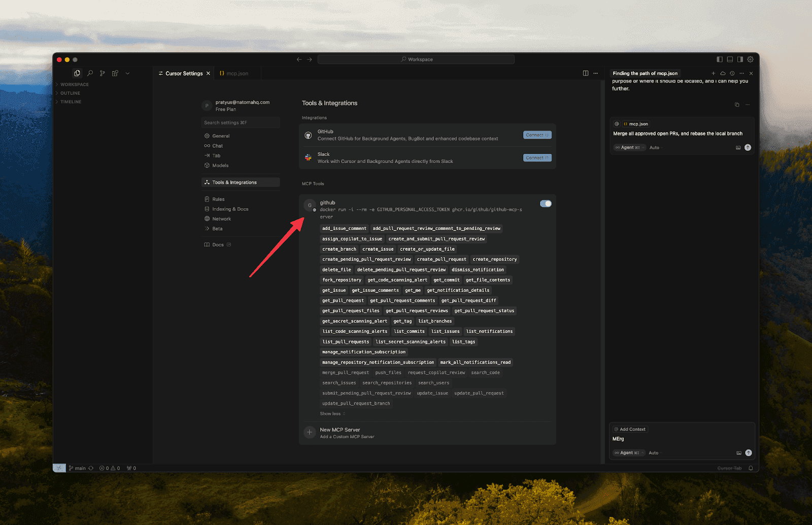Disable the github MCP server toggle
Viewport: 812px width, 525px height.
tap(546, 204)
